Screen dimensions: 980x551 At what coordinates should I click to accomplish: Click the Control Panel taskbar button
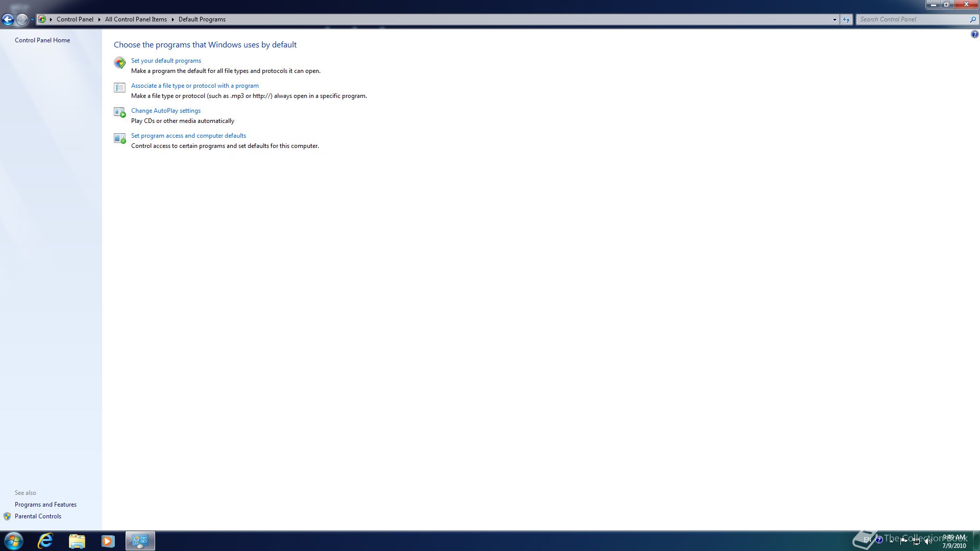140,541
